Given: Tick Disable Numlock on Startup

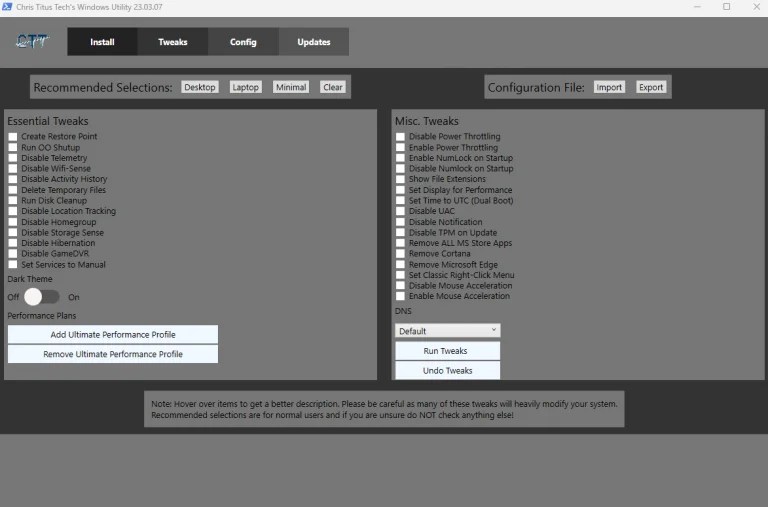Looking at the screenshot, I should [401, 169].
